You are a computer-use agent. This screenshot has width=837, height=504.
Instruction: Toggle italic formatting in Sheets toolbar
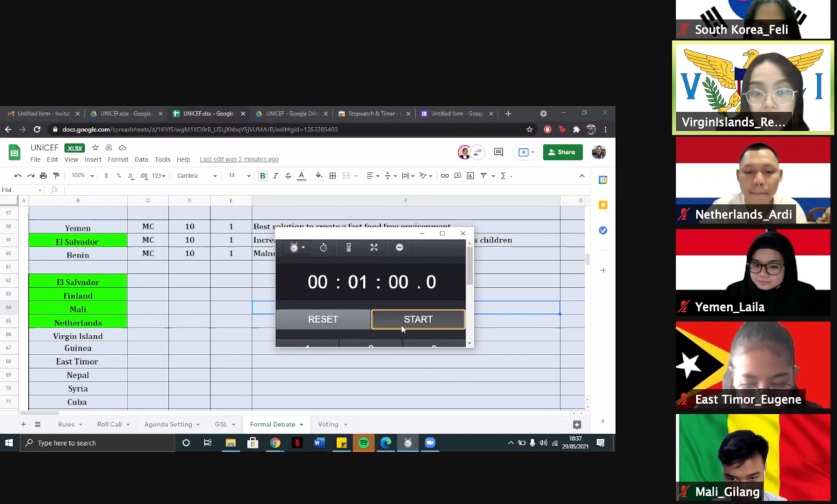[x=275, y=176]
